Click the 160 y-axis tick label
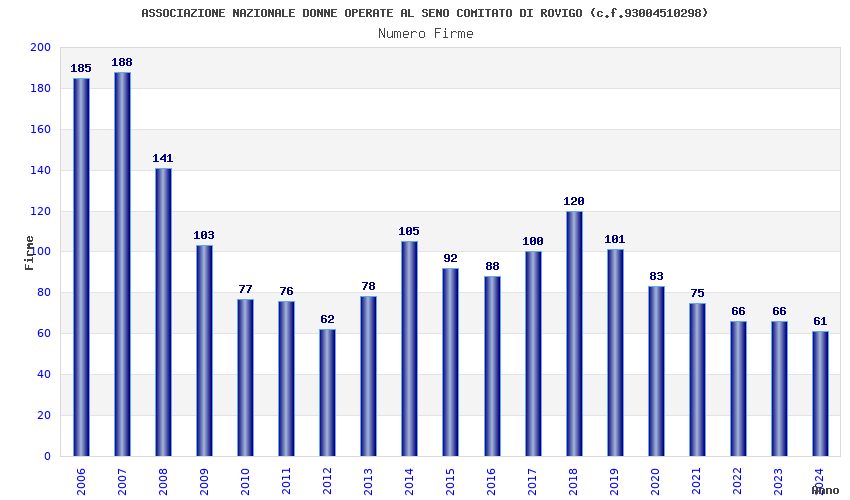The width and height of the screenshot is (850, 500). 40,130
